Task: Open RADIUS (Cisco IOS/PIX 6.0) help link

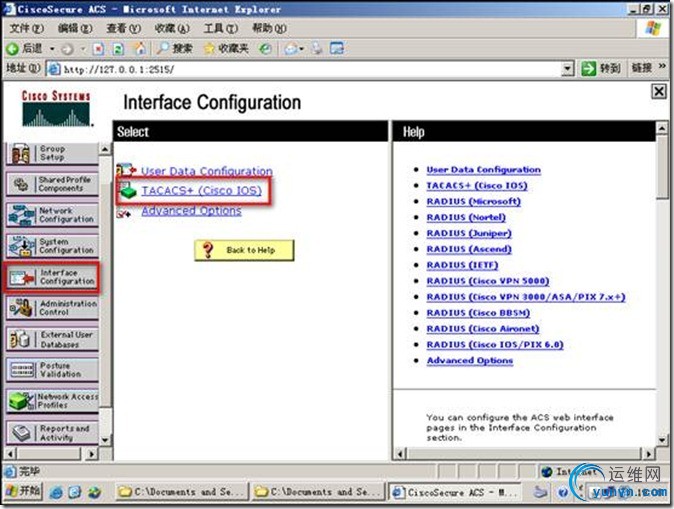Action: 495,345
